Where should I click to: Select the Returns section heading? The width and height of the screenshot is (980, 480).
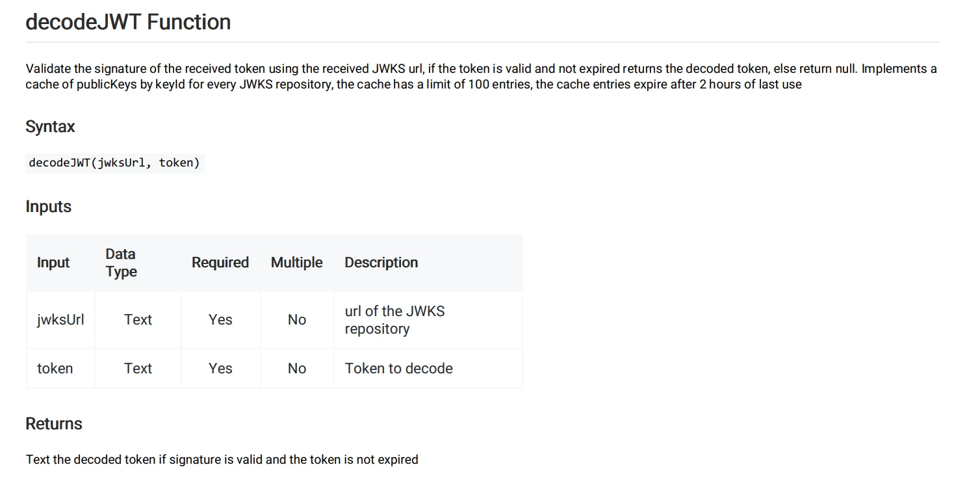(x=54, y=423)
